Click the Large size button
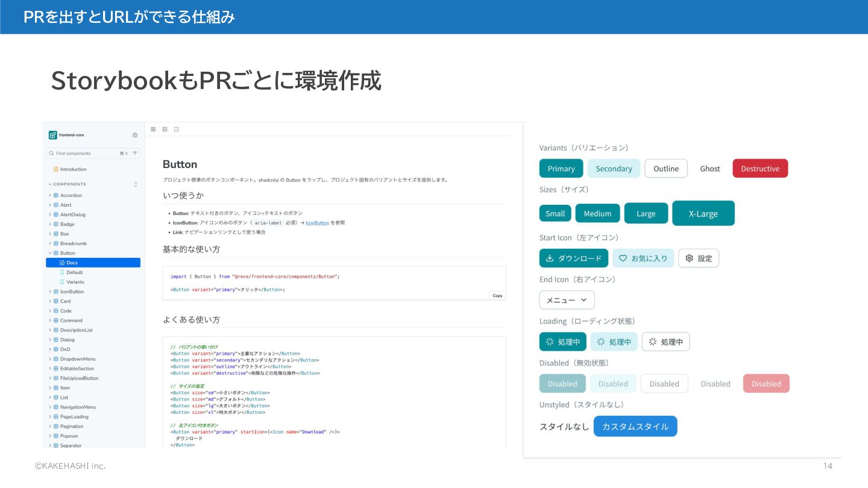Image resolution: width=868 pixels, height=488 pixels. tap(646, 213)
